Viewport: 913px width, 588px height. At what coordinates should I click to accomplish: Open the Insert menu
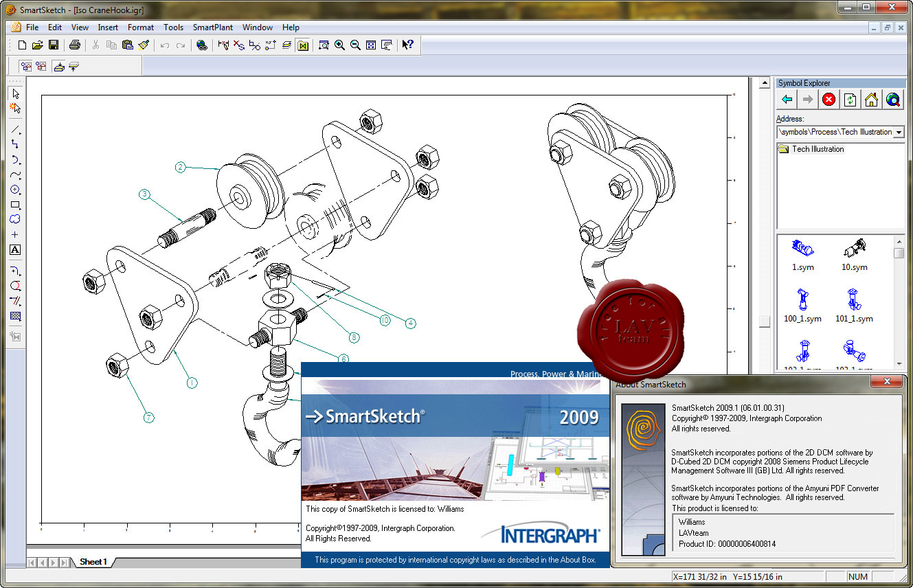click(x=108, y=27)
